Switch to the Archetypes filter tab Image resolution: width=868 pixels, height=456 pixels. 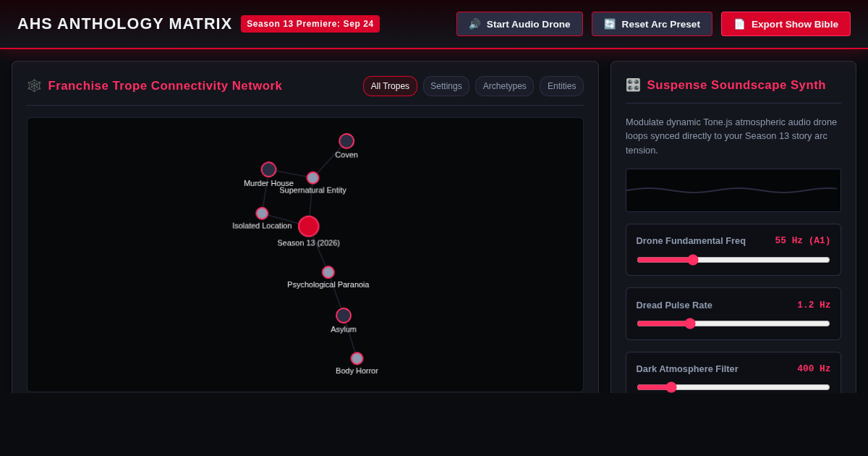[x=504, y=86]
